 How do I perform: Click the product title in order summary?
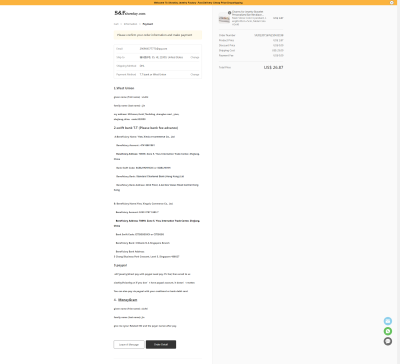click(249, 13)
